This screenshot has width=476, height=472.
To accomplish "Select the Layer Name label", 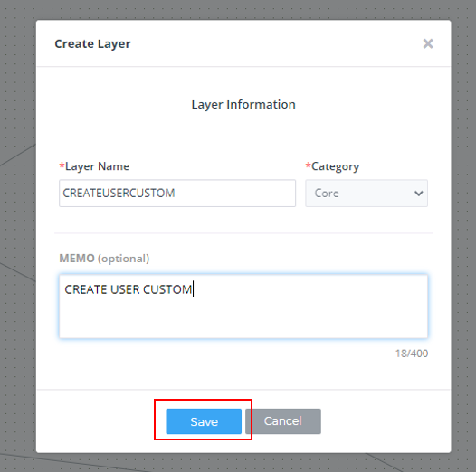I will [97, 166].
